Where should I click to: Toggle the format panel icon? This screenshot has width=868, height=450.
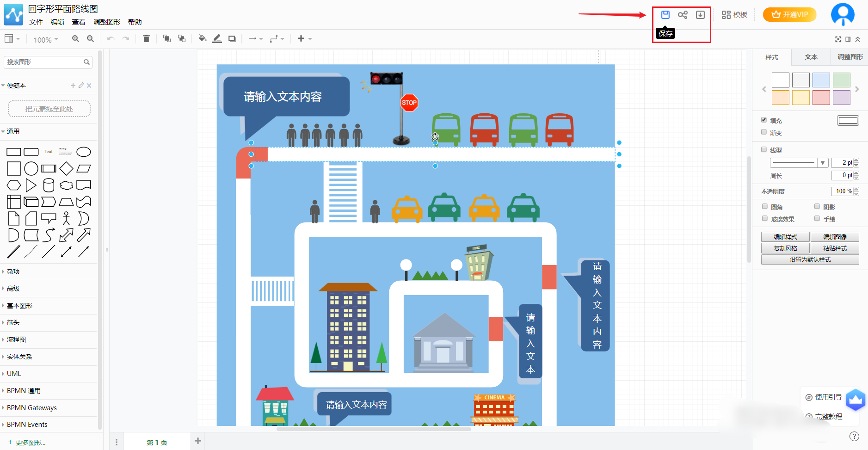click(x=848, y=39)
